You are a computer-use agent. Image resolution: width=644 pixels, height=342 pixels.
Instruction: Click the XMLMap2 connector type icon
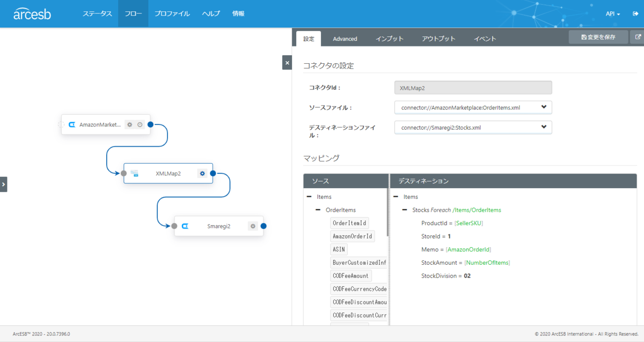135,173
